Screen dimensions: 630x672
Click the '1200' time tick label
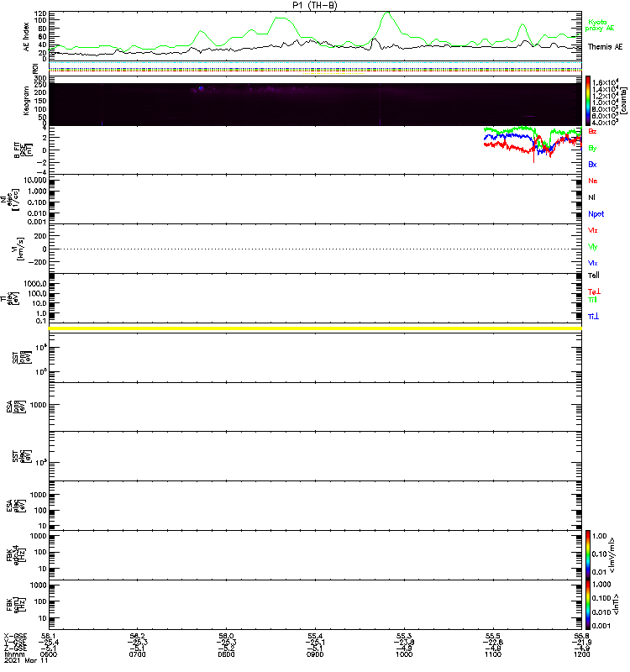(581, 654)
